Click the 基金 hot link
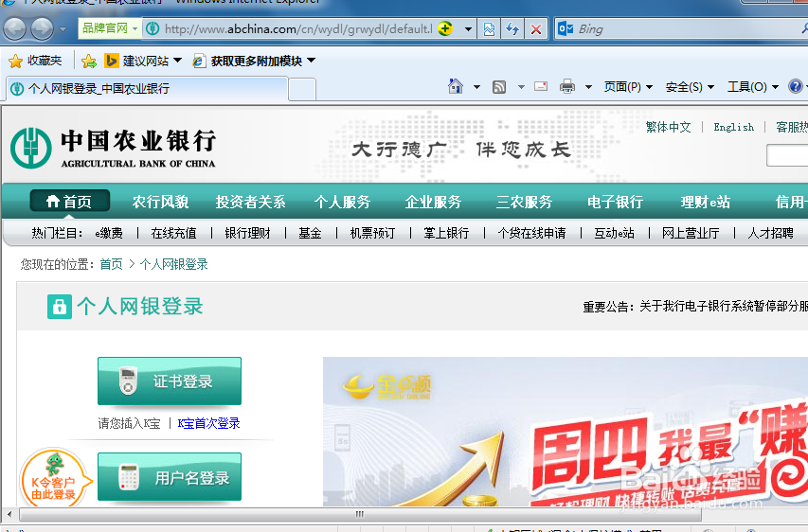 310,233
